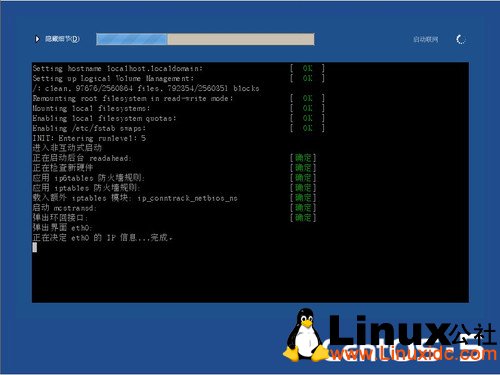The height and width of the screenshot is (375, 500).
Task: Click the 进入非互动式启动 line
Action: click(x=67, y=148)
